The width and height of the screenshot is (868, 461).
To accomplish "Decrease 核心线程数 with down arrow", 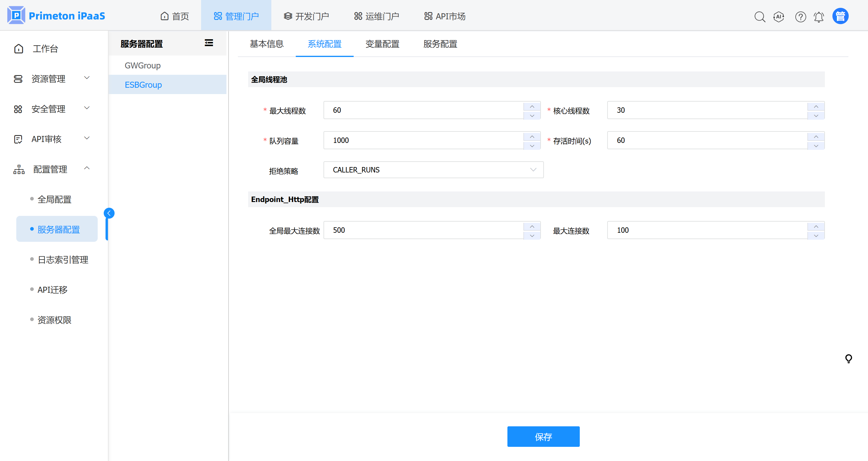I will pos(816,115).
